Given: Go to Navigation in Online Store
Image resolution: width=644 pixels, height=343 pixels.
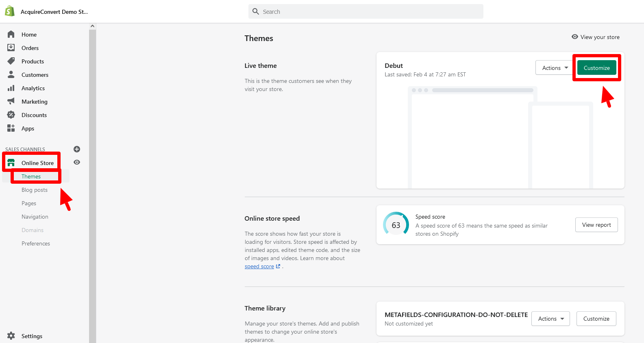Looking at the screenshot, I should coord(35,217).
